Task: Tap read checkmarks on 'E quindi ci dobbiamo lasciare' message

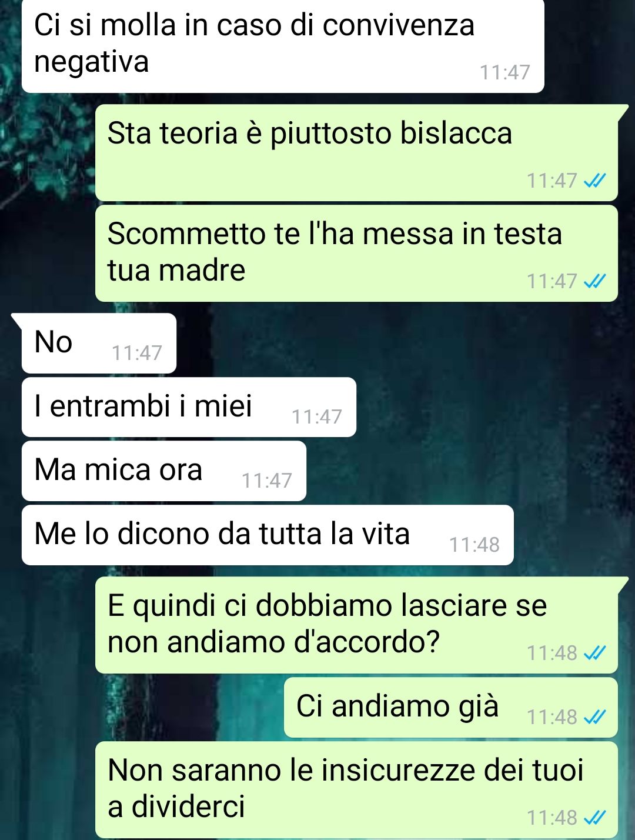Action: [x=594, y=653]
